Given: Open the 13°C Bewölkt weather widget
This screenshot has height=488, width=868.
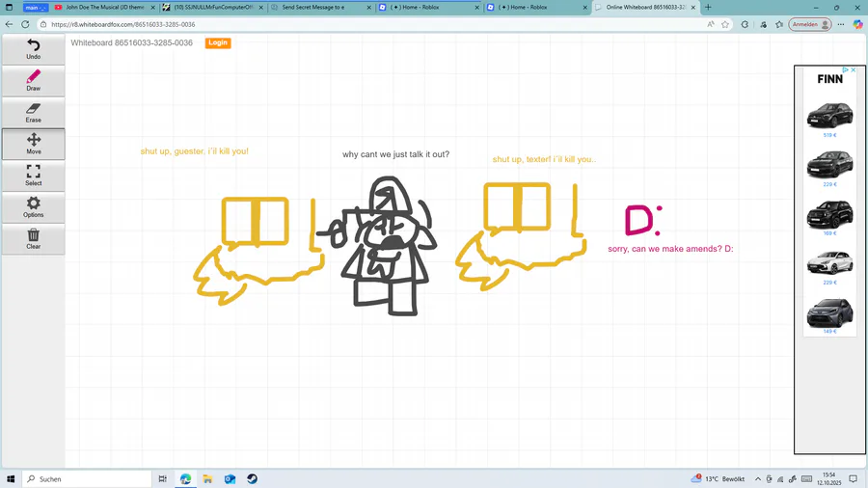Looking at the screenshot, I should pyautogui.click(x=718, y=478).
